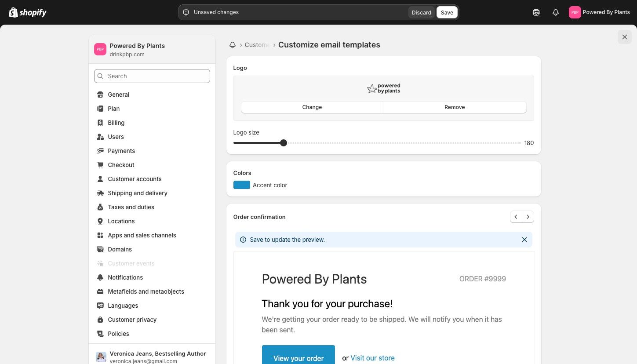Save the unsaved changes
The height and width of the screenshot is (364, 637).
point(447,12)
